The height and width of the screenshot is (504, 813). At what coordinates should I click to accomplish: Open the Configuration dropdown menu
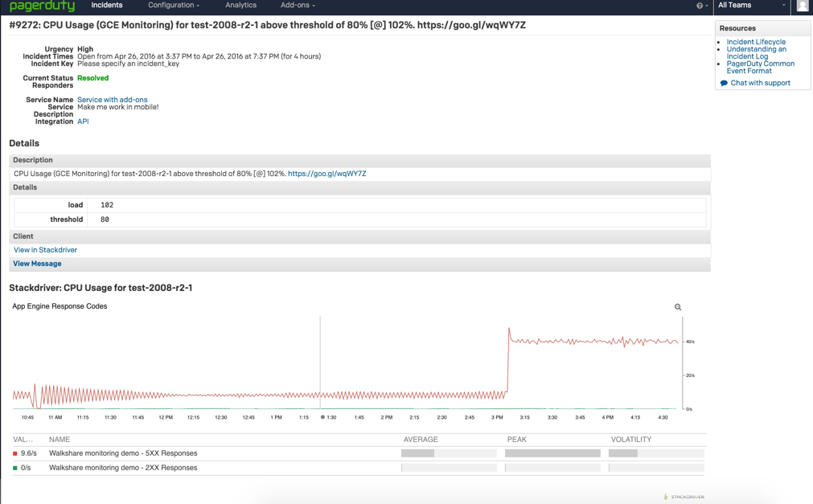click(x=174, y=5)
